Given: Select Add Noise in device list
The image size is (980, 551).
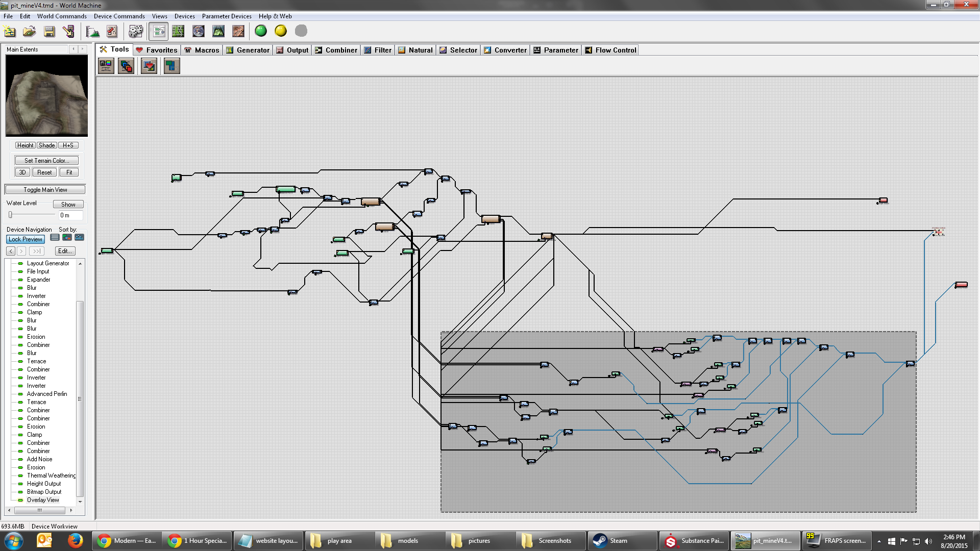Looking at the screenshot, I should click(x=39, y=459).
